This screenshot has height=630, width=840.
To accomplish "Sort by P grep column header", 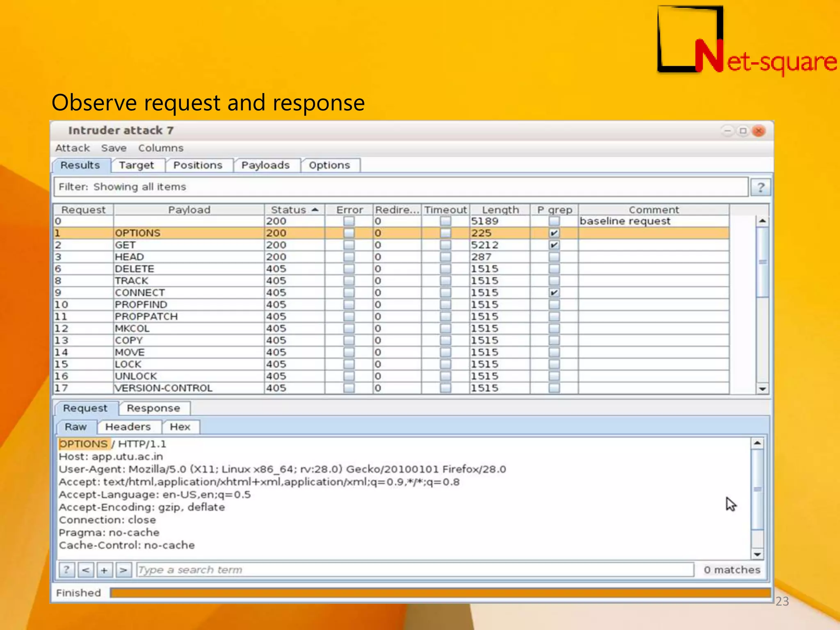I will 555,210.
